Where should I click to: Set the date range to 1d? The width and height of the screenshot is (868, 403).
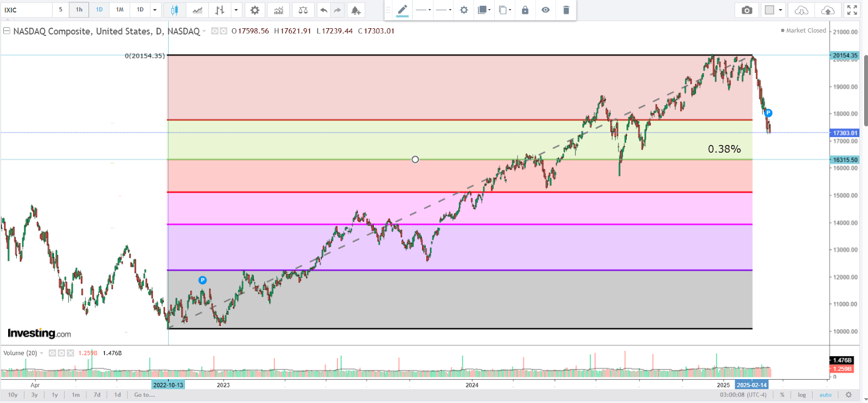pos(118,395)
